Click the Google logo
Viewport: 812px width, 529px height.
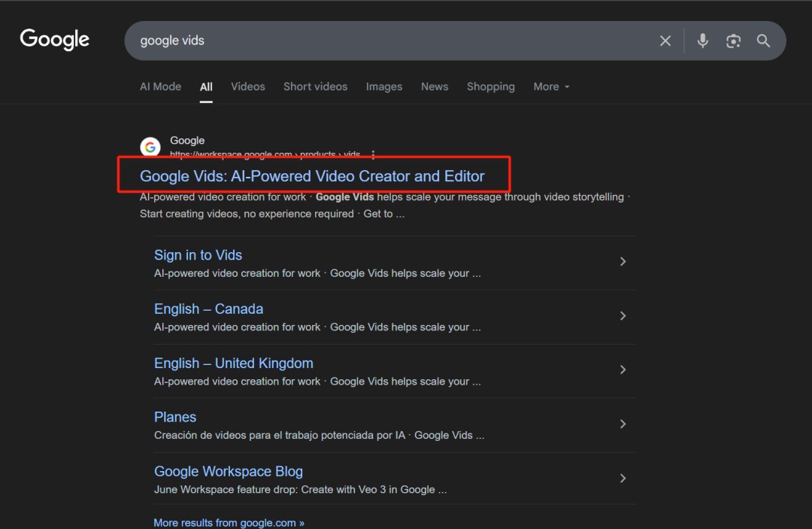click(54, 40)
